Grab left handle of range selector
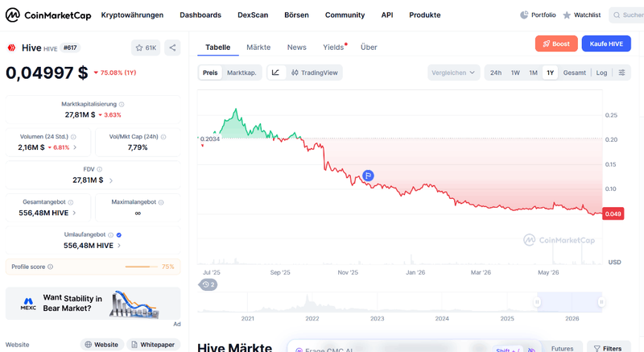Screen dimensions: 644x352 [537, 302]
